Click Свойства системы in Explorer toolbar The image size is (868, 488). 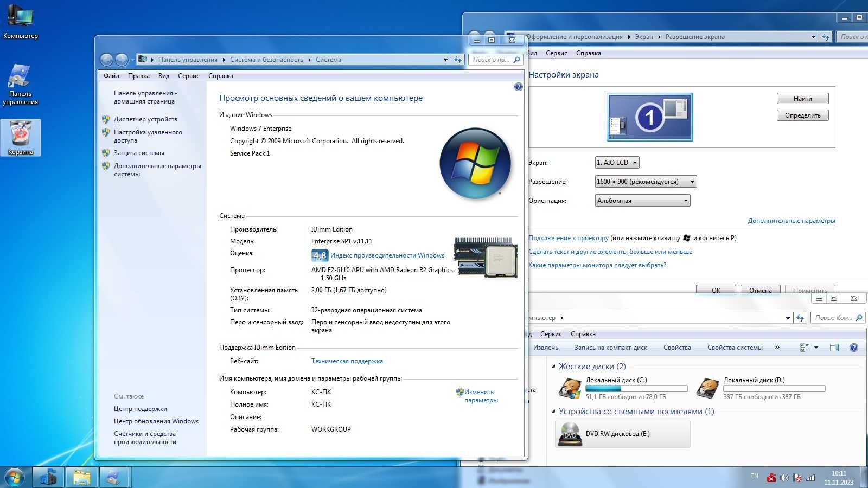tap(735, 348)
